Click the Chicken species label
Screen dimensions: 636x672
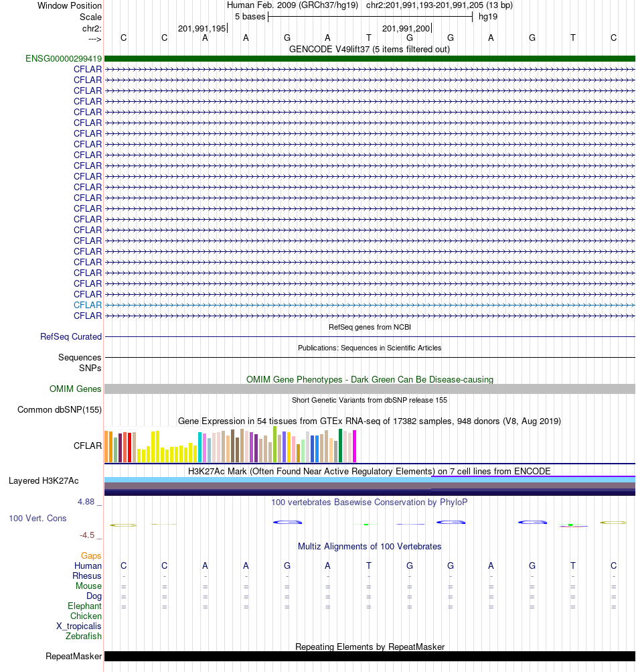coord(86,616)
